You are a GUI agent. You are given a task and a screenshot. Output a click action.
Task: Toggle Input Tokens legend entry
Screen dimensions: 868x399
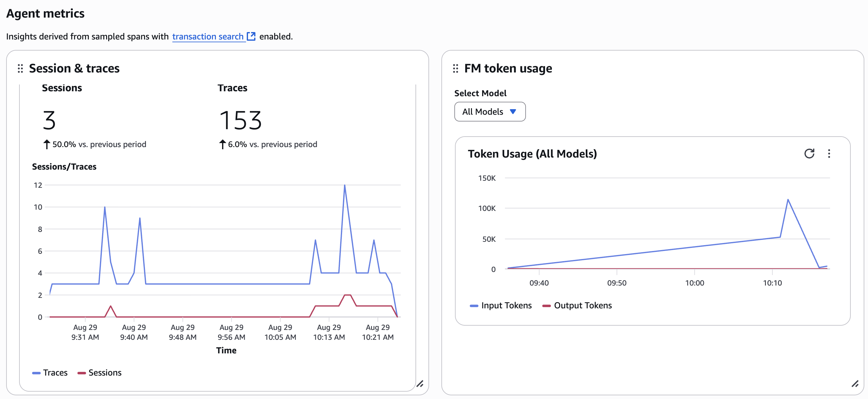(x=506, y=305)
